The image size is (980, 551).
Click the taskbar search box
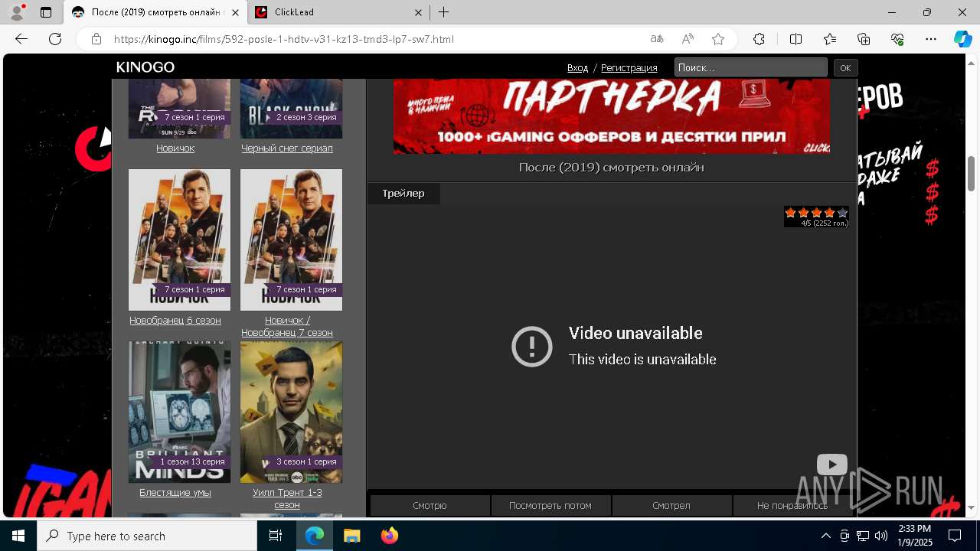(x=146, y=536)
